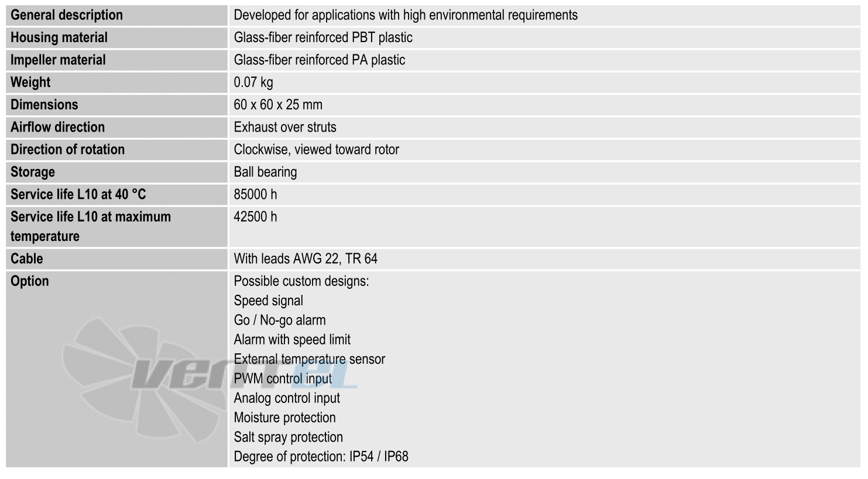
Task: Click the Moisture protection option line
Action: tap(284, 418)
